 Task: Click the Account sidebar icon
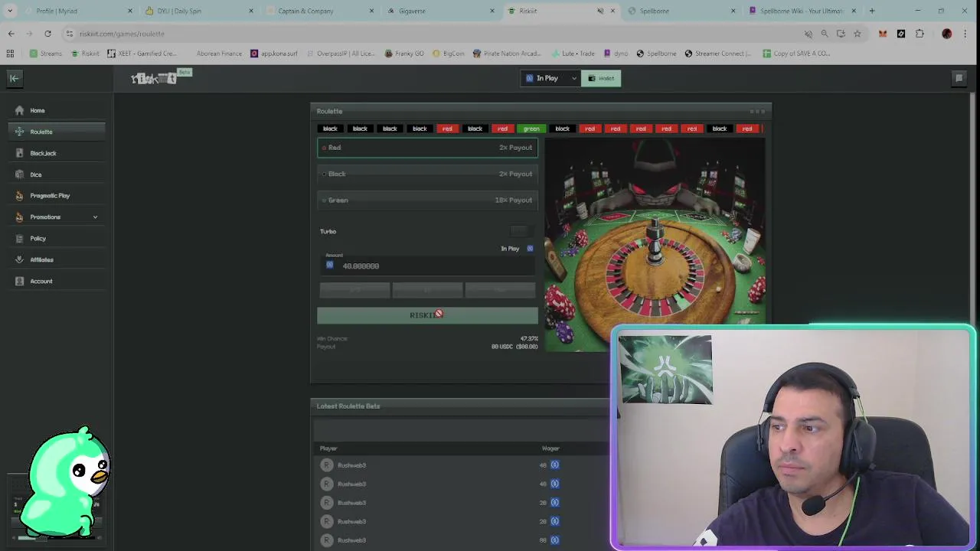coord(20,281)
